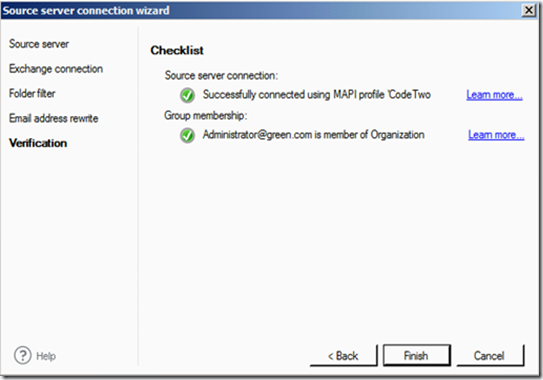543x380 pixels.
Task: Close the Source server connection wizard
Action: [x=529, y=10]
